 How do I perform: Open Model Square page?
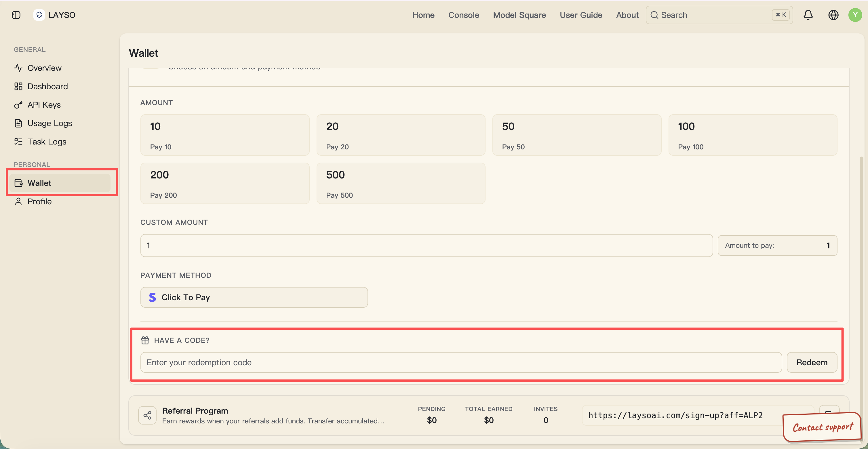coord(519,15)
